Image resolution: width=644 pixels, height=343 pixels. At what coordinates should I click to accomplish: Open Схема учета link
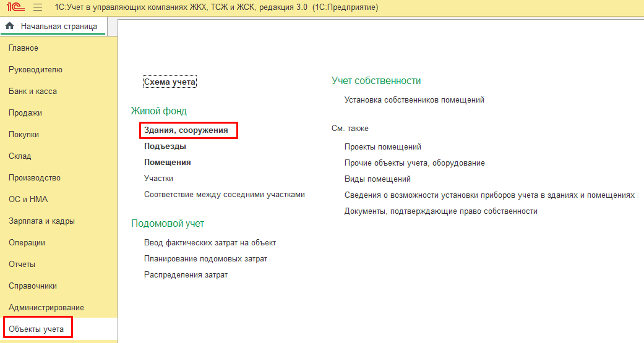coord(170,82)
